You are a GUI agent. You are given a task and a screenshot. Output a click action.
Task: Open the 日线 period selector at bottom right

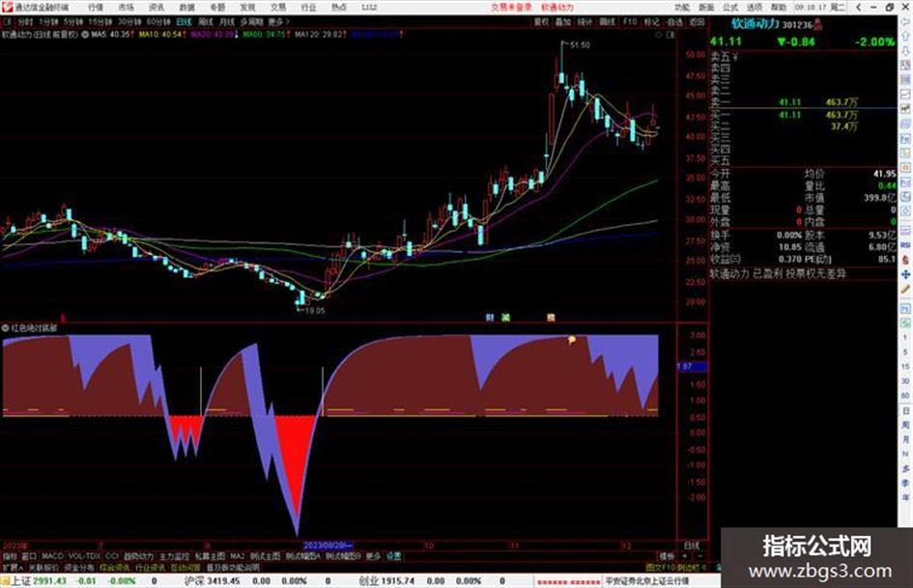[x=691, y=545]
